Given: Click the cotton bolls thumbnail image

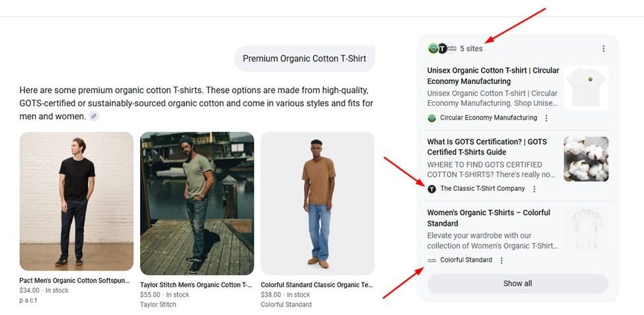Looking at the screenshot, I should pyautogui.click(x=586, y=159).
